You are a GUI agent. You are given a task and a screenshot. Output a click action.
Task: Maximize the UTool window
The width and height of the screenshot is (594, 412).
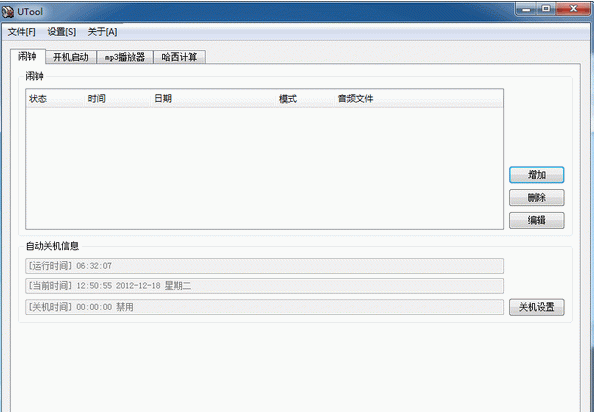coord(546,9)
